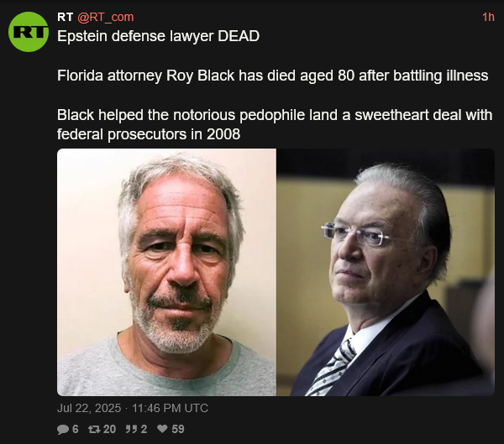
Task: Open the Jul 22, 2025 date link
Action: point(89,408)
